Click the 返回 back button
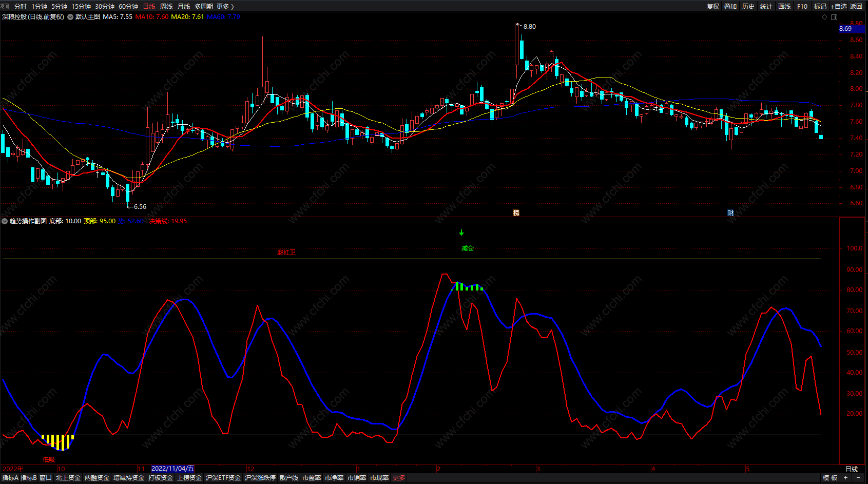868x484 pixels. pyautogui.click(x=856, y=6)
